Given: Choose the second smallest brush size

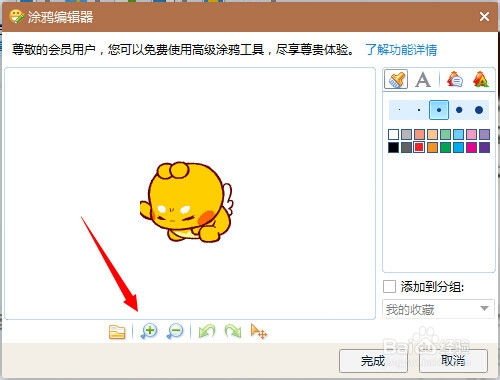Looking at the screenshot, I should (x=419, y=110).
